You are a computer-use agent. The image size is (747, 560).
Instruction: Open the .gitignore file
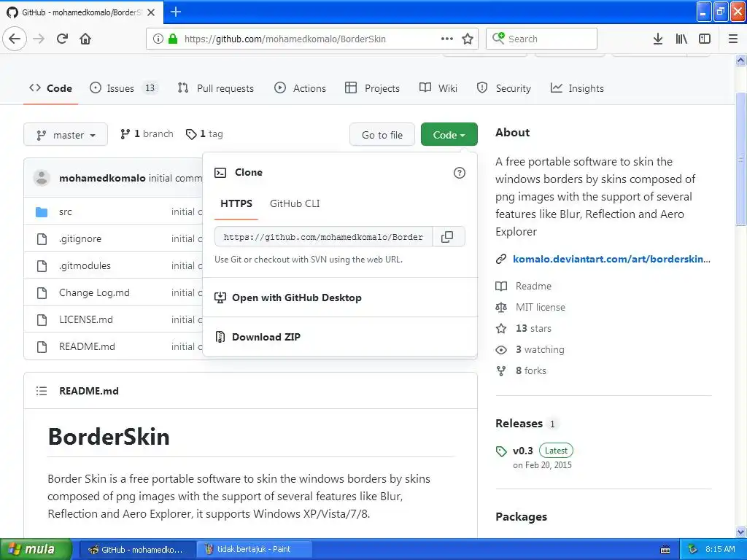[x=80, y=239]
